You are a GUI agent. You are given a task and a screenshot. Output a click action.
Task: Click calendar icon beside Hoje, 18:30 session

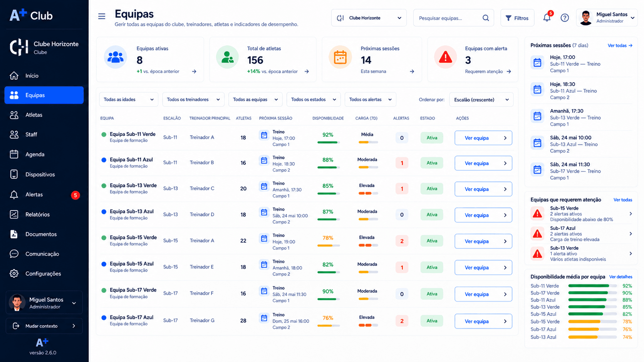(x=537, y=89)
